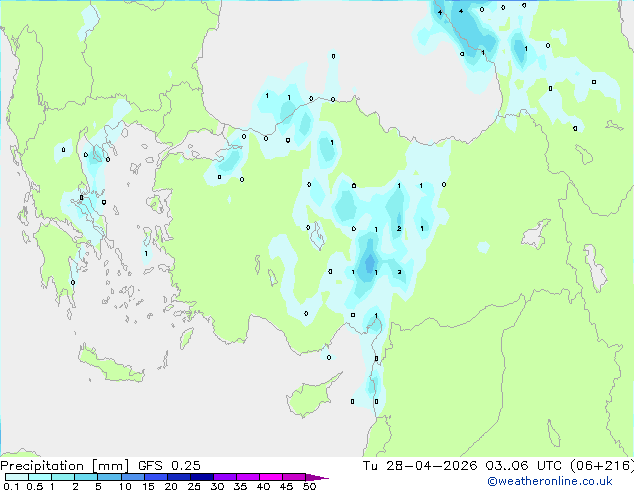Click the forecast offset "(06+216)"

(602, 466)
